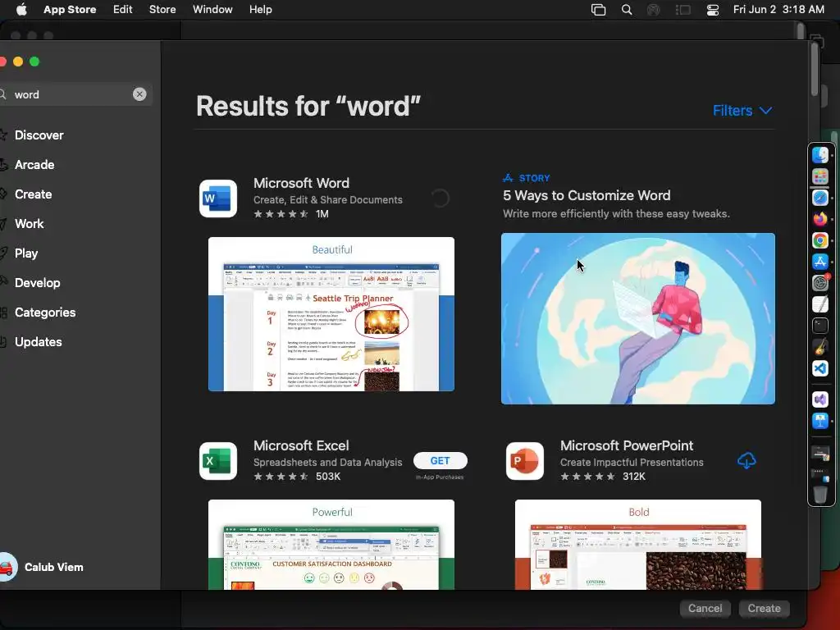Click the PowerPoint rating count 312K

[x=634, y=477]
